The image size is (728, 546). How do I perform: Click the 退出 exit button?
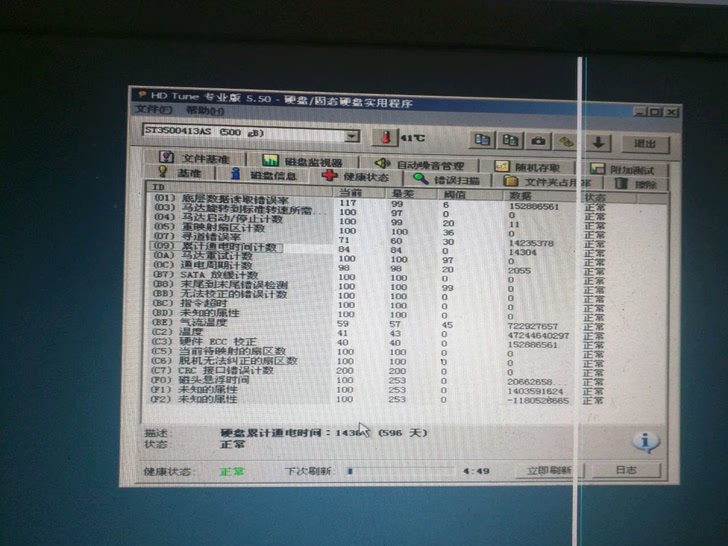pyautogui.click(x=645, y=144)
